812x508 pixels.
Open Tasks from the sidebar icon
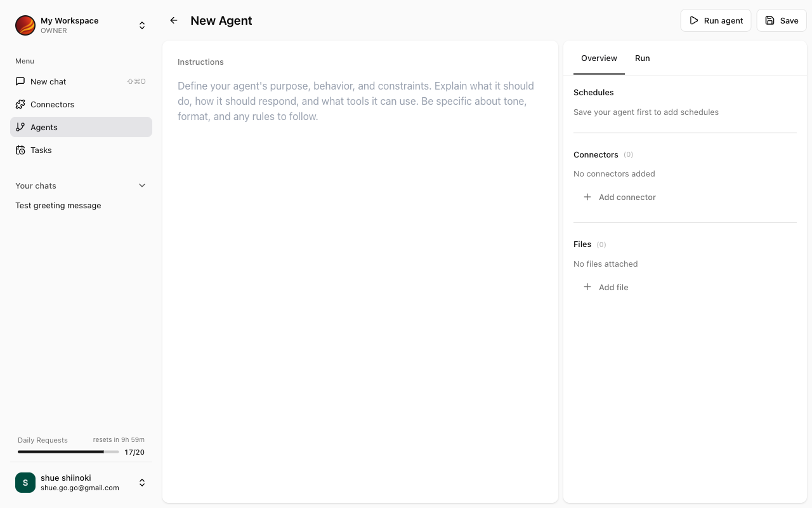click(x=20, y=150)
